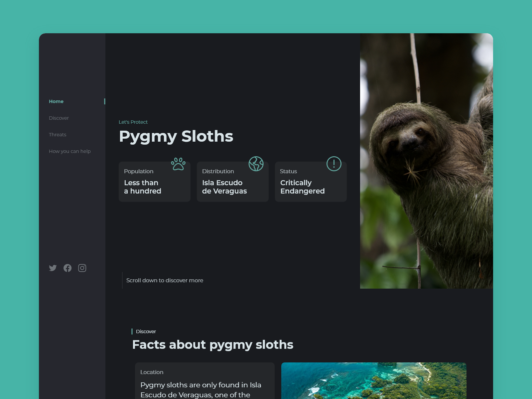Image resolution: width=532 pixels, height=399 pixels.
Task: Select the Location fact card
Action: (204, 381)
